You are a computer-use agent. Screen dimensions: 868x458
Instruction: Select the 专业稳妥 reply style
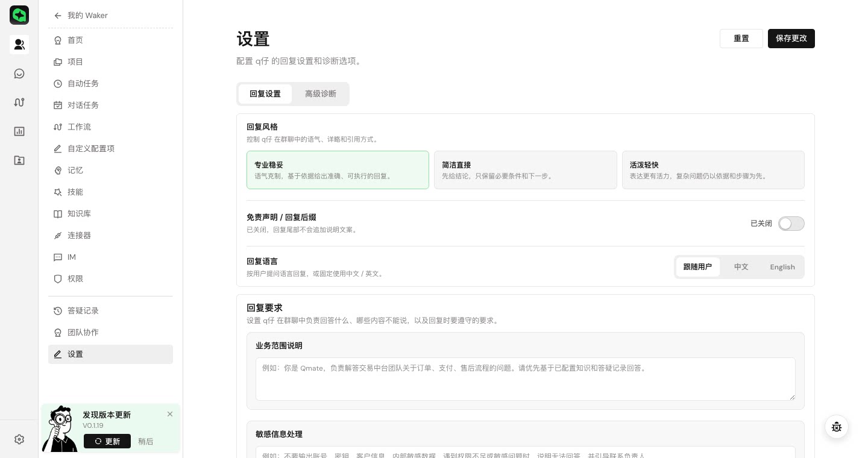(338, 170)
